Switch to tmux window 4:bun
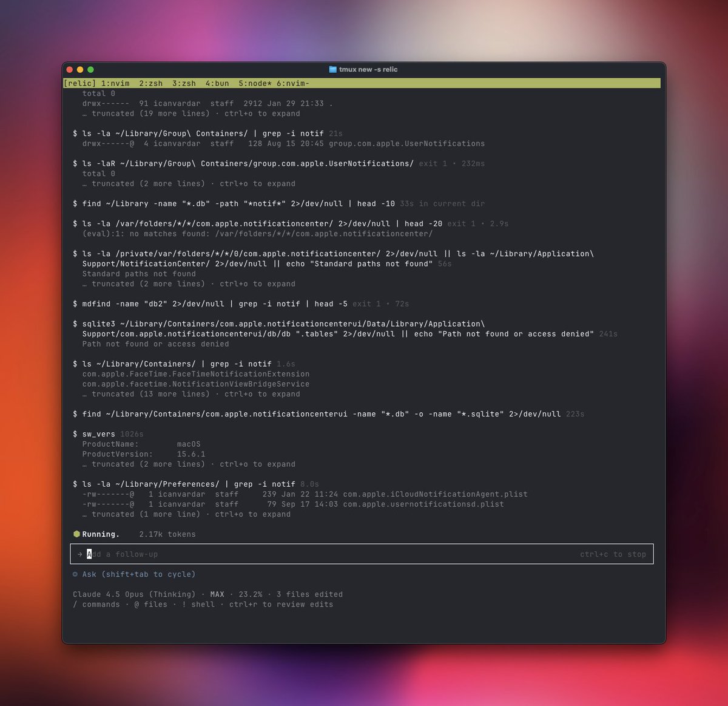Viewport: 728px width, 706px height. point(217,84)
